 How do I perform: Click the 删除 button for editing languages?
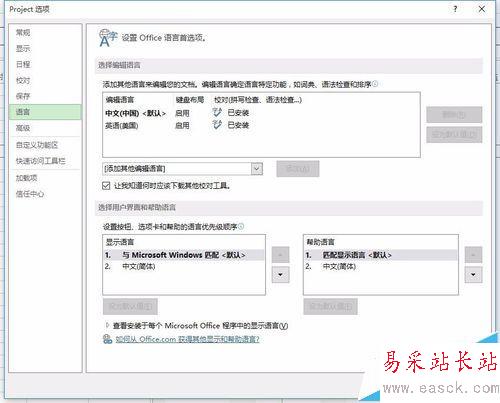454,115
